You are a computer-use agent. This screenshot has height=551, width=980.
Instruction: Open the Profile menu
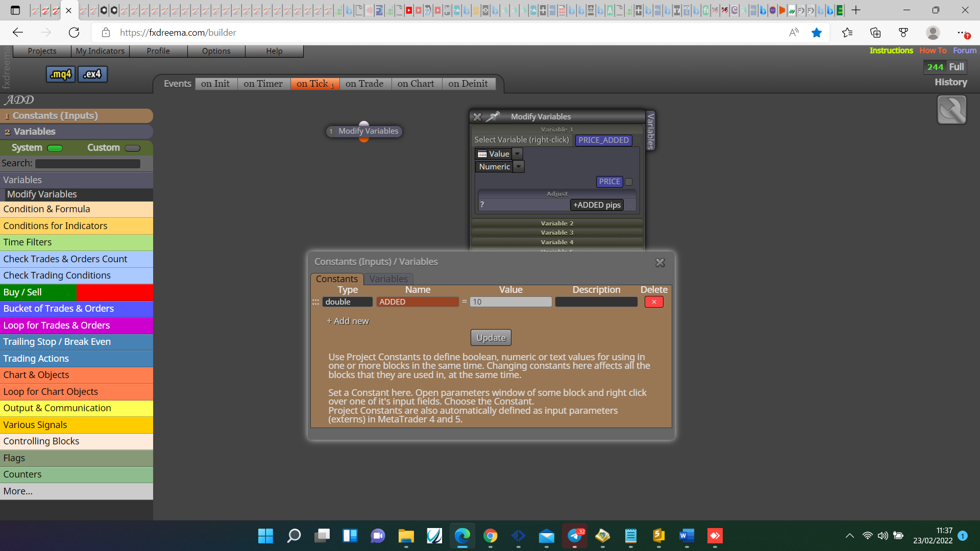tap(158, 51)
